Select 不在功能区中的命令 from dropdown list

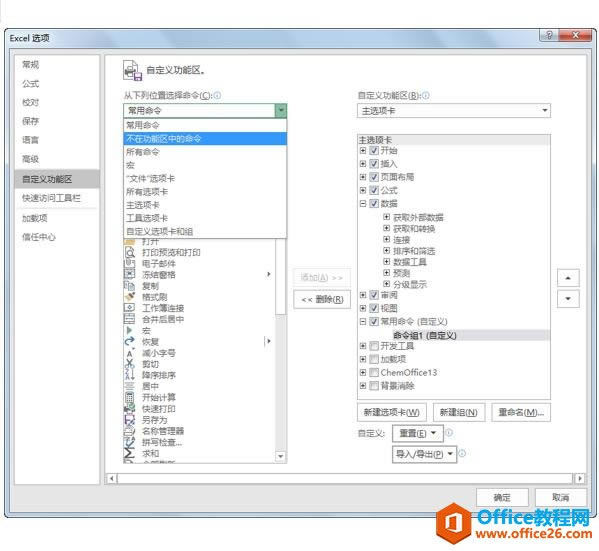tap(205, 139)
